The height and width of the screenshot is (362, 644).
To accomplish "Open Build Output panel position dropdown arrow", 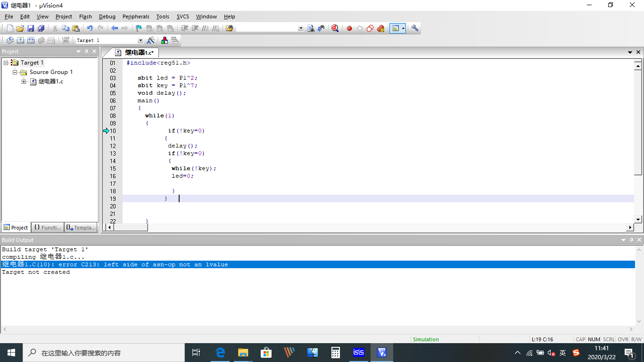I will tap(623, 240).
